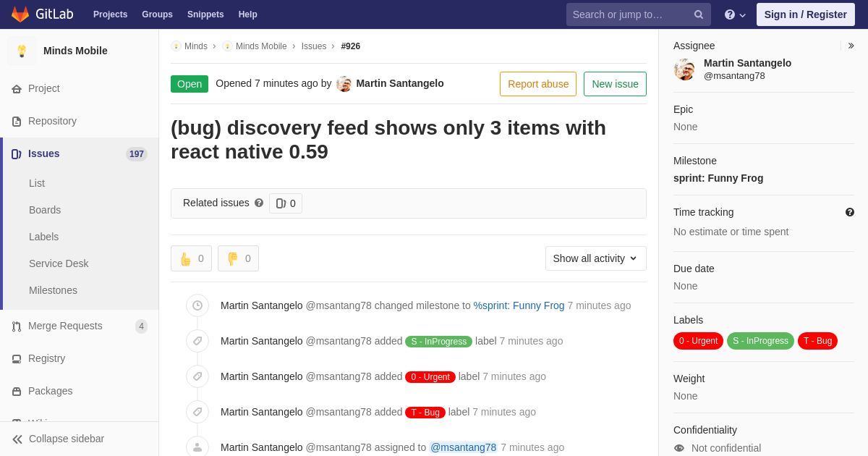868x456 pixels.
Task: Click the assignee avatar in right sidebar
Action: (x=684, y=69)
